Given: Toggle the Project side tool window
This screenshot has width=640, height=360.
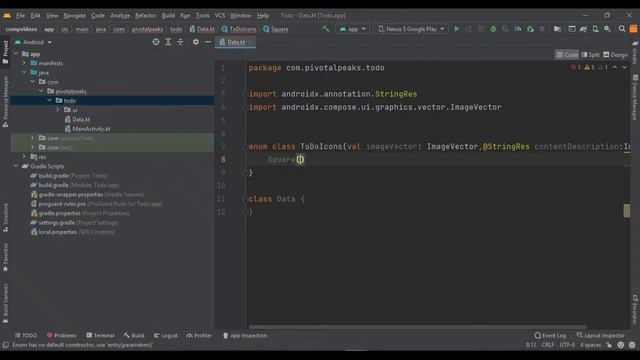Looking at the screenshot, I should click(x=5, y=52).
